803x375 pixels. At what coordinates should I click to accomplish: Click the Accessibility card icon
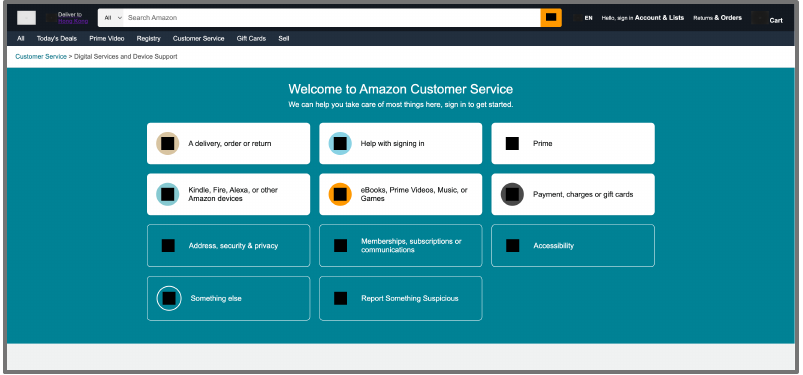[513, 245]
